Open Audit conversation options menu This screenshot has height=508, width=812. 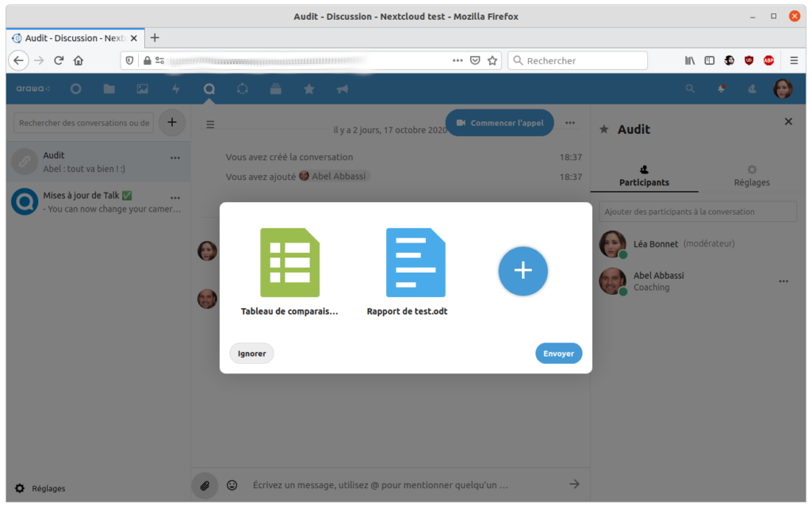(175, 158)
